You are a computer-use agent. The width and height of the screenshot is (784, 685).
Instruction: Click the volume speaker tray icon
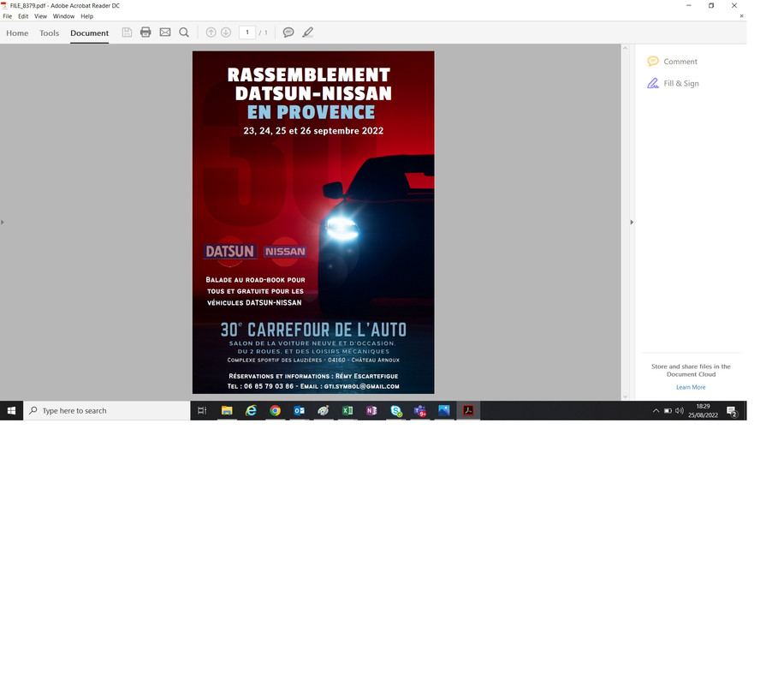coord(680,411)
